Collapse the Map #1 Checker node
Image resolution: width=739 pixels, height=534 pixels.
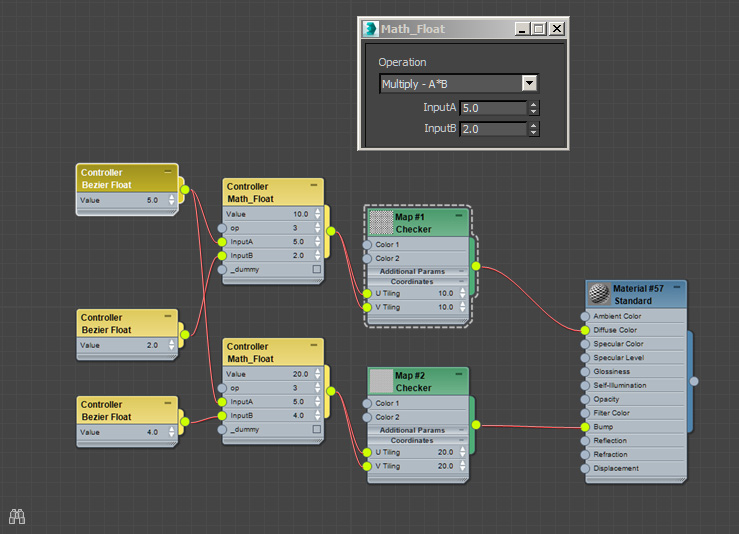(459, 216)
